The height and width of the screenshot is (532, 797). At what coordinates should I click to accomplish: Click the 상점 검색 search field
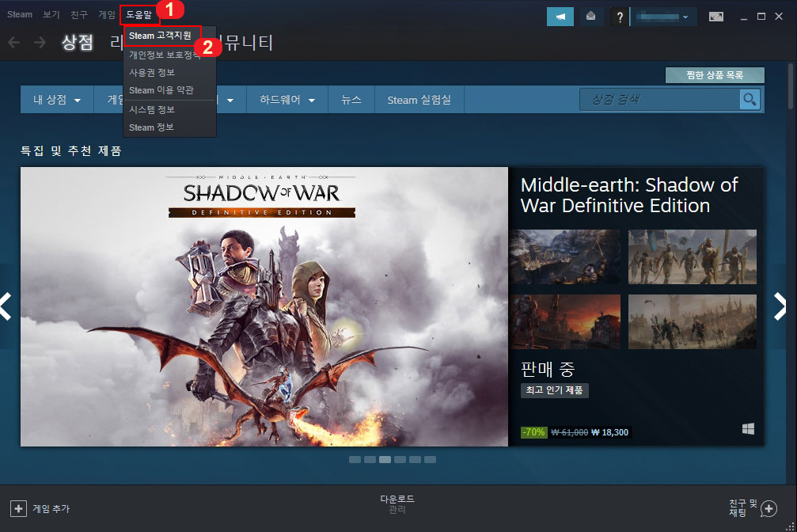coord(660,100)
